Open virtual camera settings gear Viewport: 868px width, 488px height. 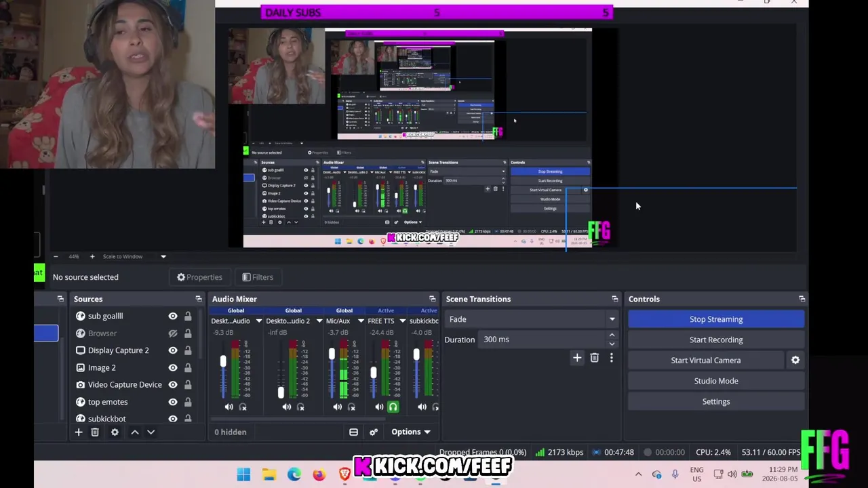pos(795,360)
